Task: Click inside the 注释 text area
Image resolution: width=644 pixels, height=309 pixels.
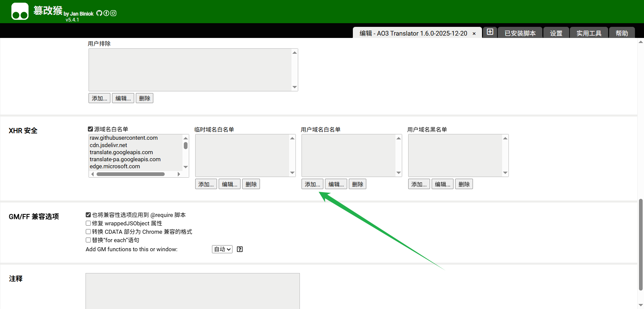Action: 193,291
